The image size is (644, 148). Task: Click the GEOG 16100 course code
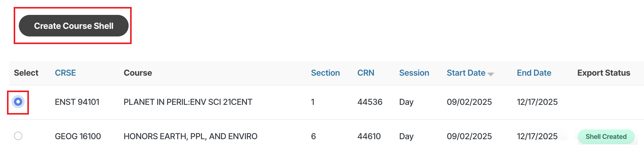click(x=78, y=136)
